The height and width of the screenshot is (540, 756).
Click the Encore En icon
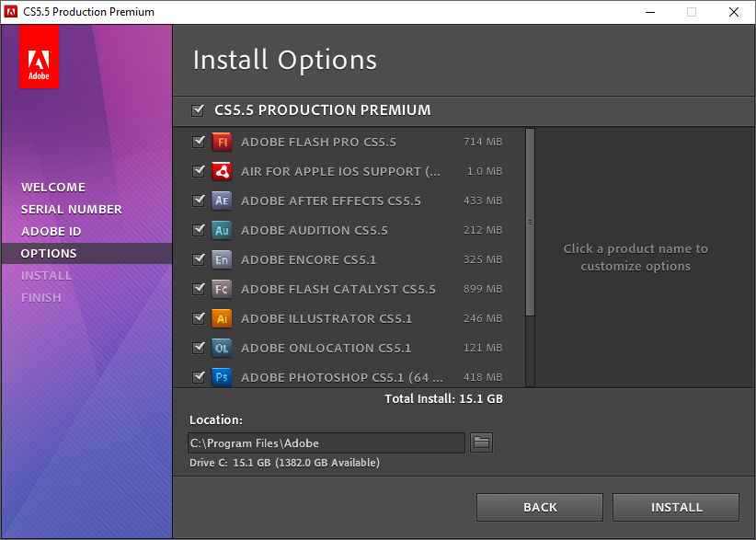click(x=221, y=259)
